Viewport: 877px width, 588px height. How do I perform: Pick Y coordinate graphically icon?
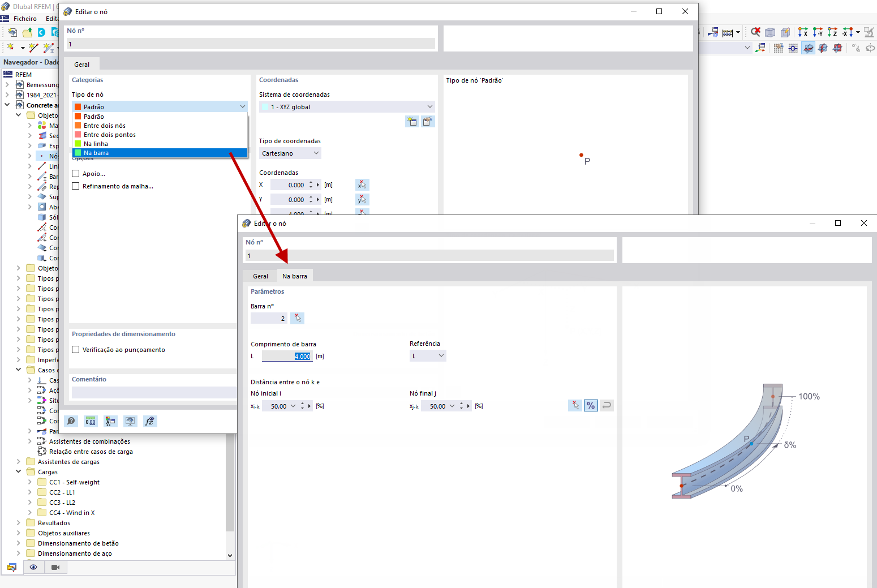pyautogui.click(x=362, y=199)
